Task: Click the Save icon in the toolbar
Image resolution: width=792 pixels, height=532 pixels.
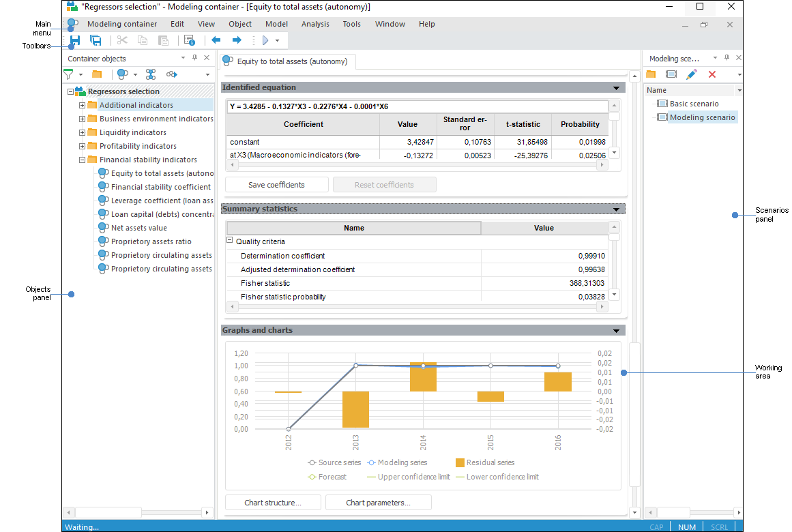Action: tap(75, 41)
